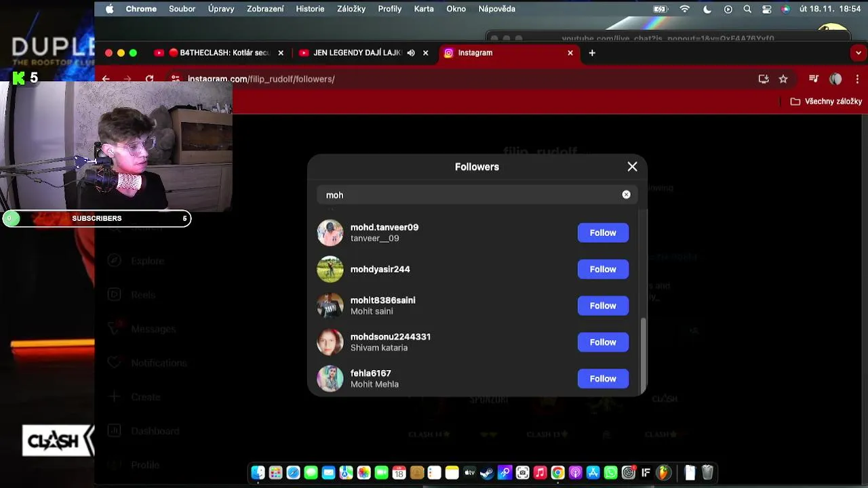This screenshot has width=868, height=488.
Task: Open the mohdyasir244 username link
Action: (380, 270)
